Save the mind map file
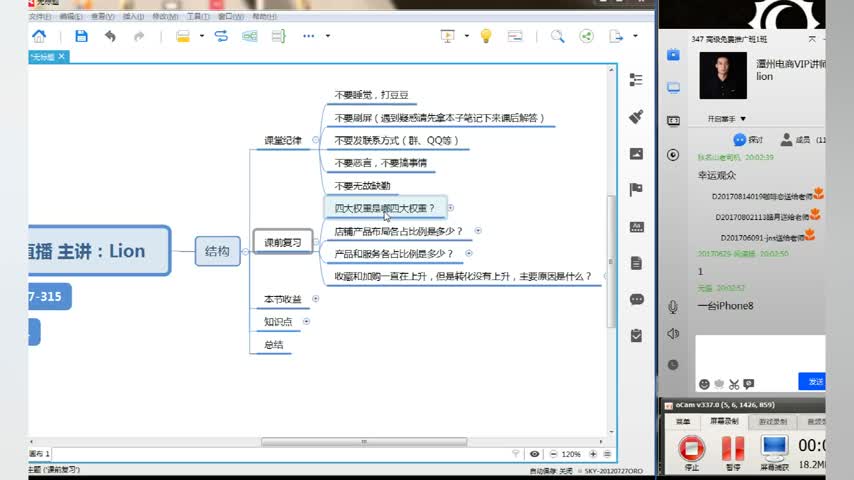This screenshot has height=480, width=854. [81, 36]
